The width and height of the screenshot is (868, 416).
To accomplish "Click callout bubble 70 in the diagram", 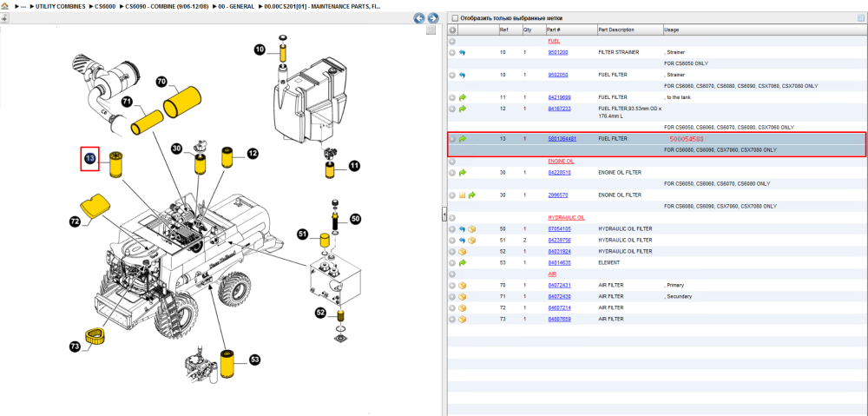I will [161, 82].
